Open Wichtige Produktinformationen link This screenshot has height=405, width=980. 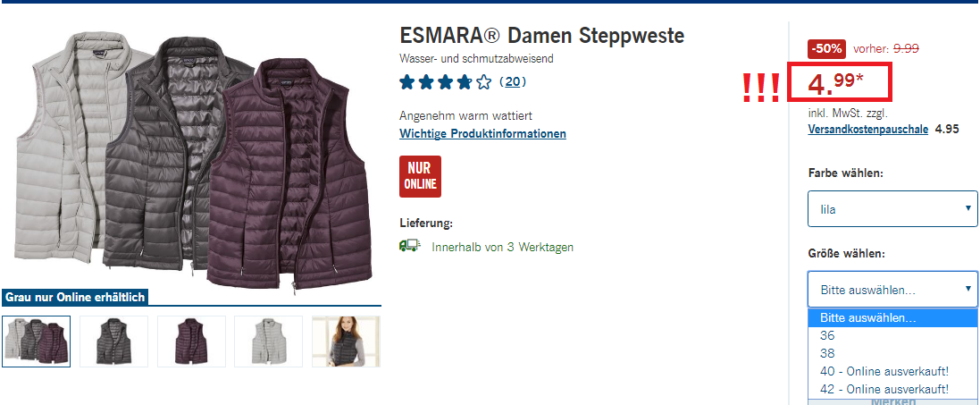tap(482, 133)
